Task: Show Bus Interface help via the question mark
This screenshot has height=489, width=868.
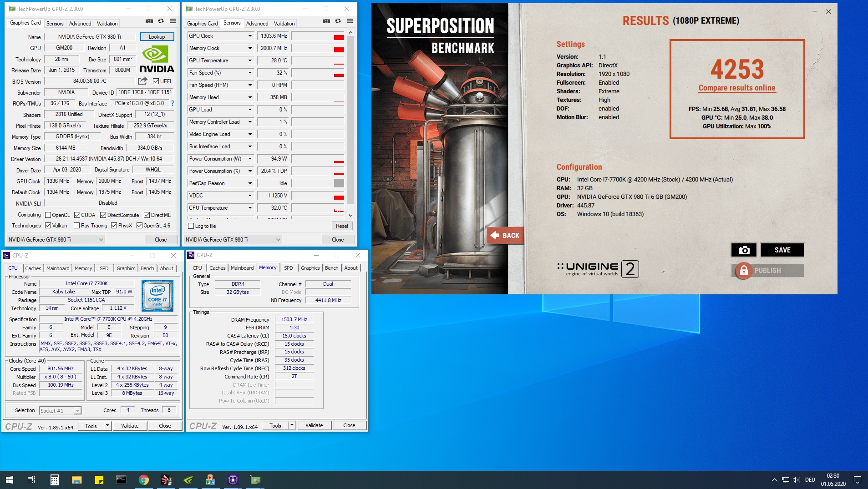Action: (x=173, y=103)
